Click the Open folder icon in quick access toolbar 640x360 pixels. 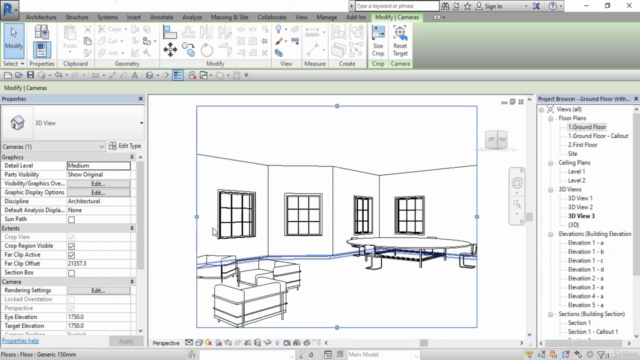tap(19, 75)
